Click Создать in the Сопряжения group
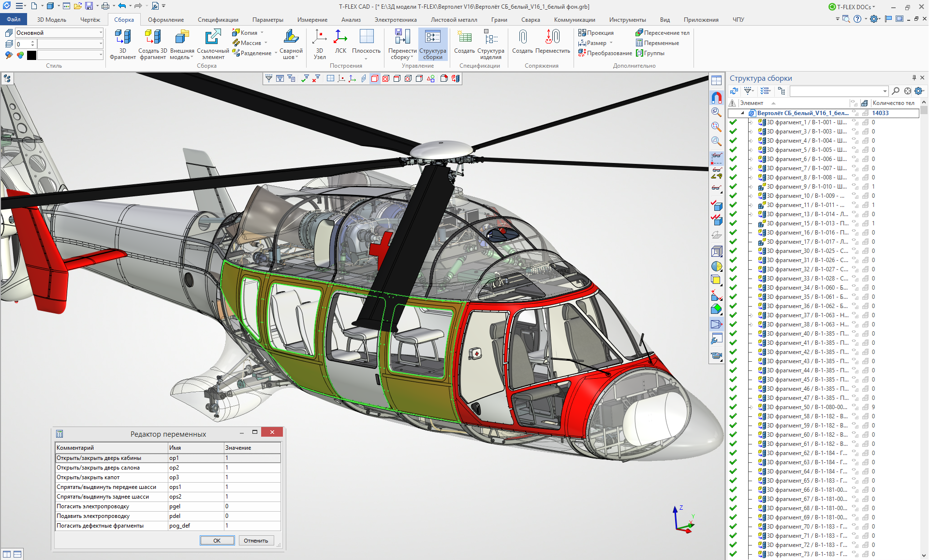929x560 pixels. click(522, 41)
